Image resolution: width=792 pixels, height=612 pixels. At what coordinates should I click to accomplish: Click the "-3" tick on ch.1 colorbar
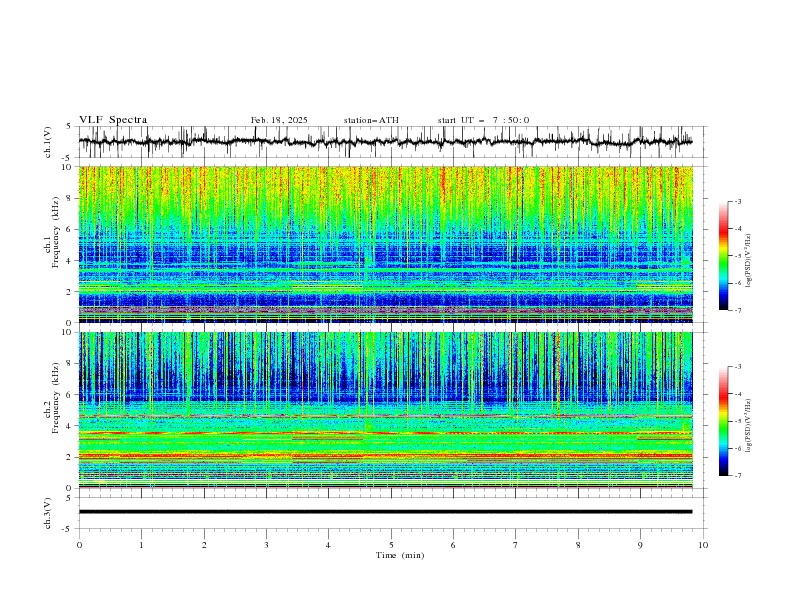click(x=737, y=201)
